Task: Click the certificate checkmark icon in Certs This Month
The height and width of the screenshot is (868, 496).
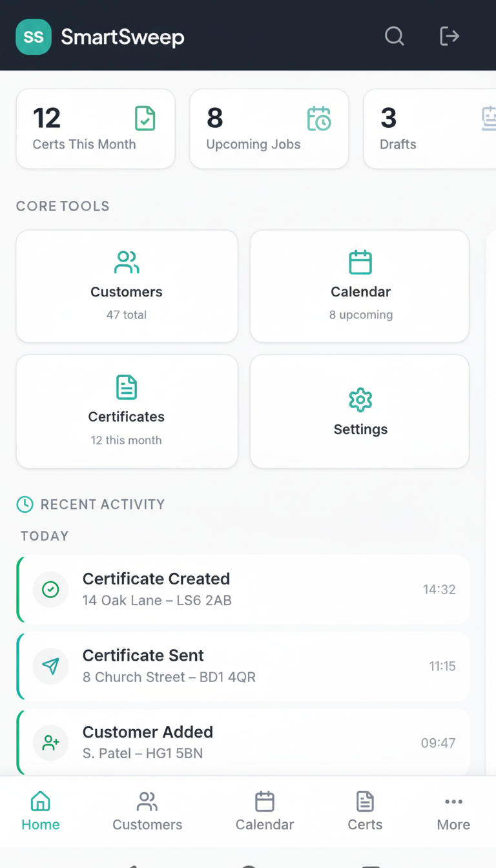Action: 145,119
